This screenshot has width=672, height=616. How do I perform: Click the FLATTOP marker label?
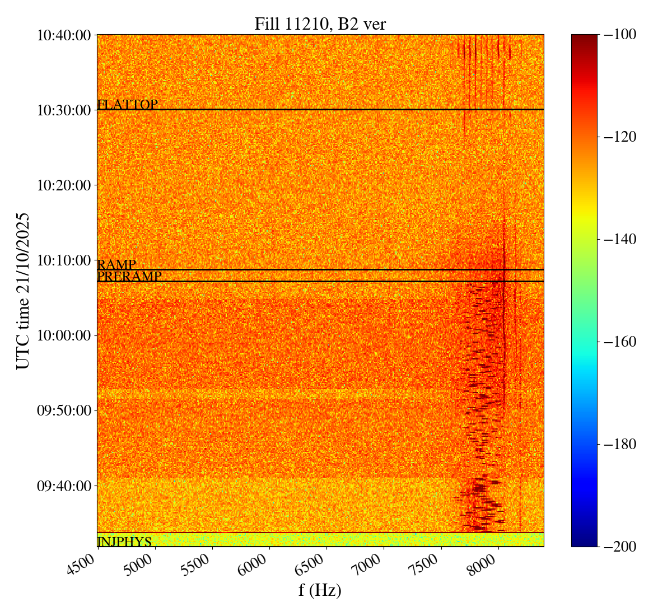[127, 105]
